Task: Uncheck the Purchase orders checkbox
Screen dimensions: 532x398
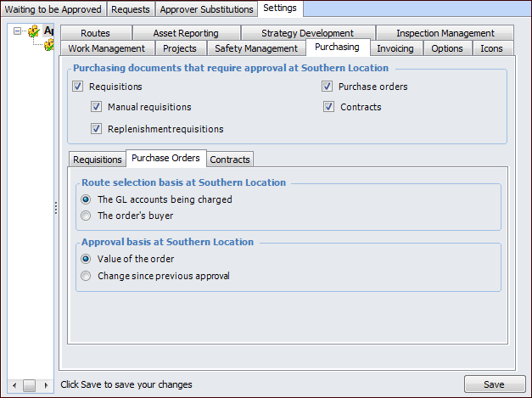Action: (x=327, y=87)
